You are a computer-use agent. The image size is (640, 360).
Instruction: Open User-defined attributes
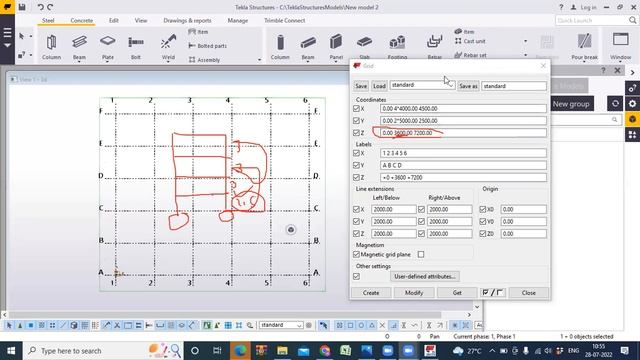point(425,276)
